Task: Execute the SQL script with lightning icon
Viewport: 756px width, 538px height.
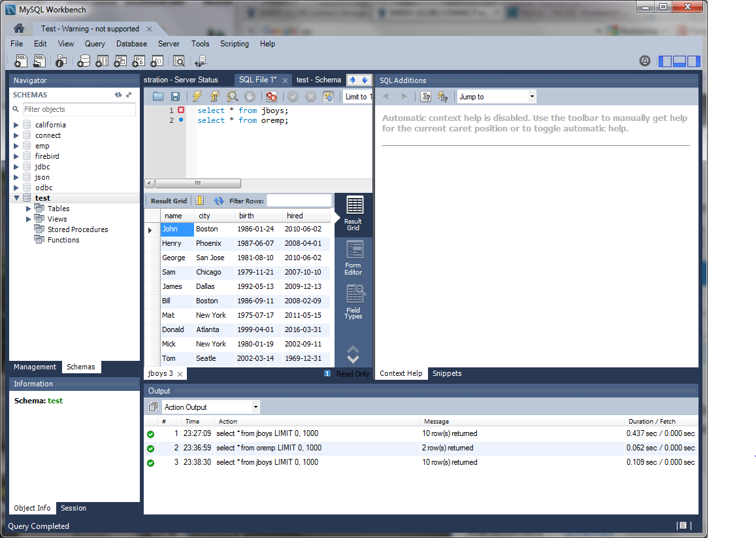Action: pos(197,97)
